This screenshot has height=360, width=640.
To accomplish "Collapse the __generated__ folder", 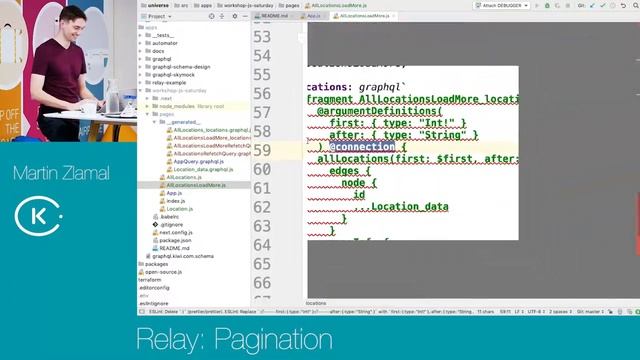I will (x=155, y=122).
